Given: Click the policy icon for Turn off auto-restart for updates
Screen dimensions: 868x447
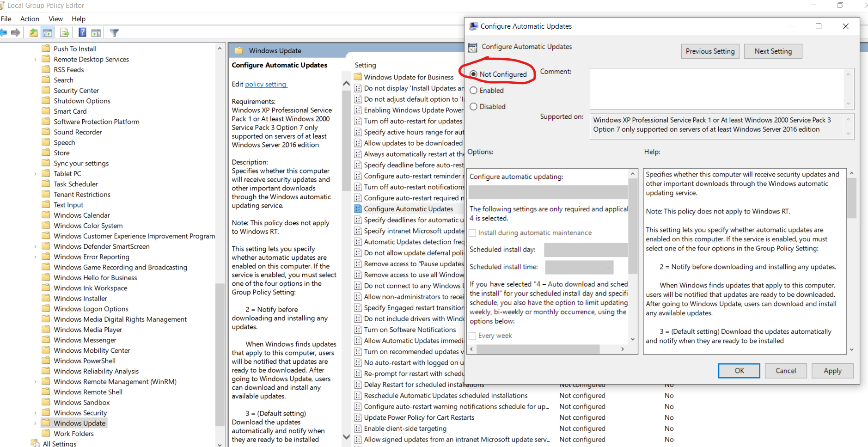Looking at the screenshot, I should [358, 121].
